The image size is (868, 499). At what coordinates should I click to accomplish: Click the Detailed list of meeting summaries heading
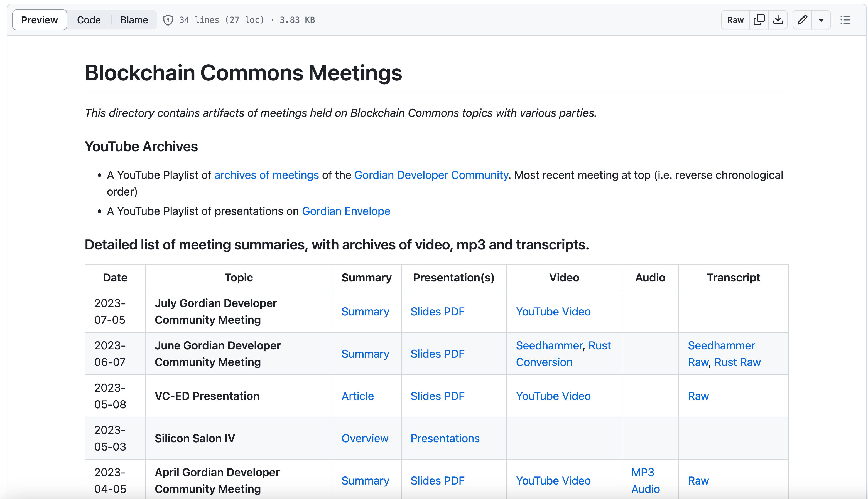337,245
